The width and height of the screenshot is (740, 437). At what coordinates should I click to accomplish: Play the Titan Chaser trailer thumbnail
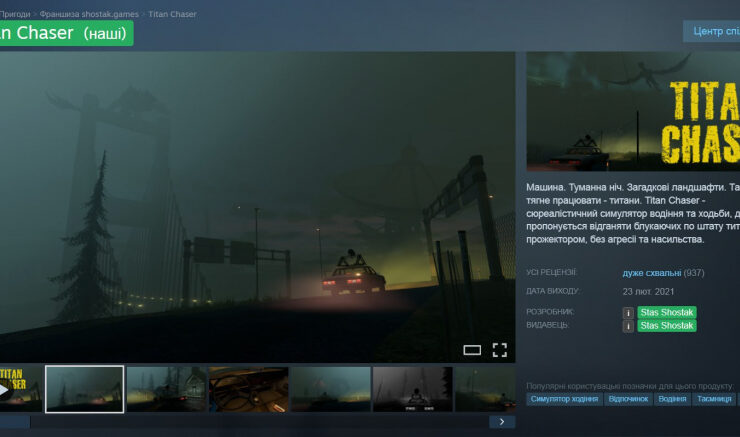pyautogui.click(x=20, y=389)
